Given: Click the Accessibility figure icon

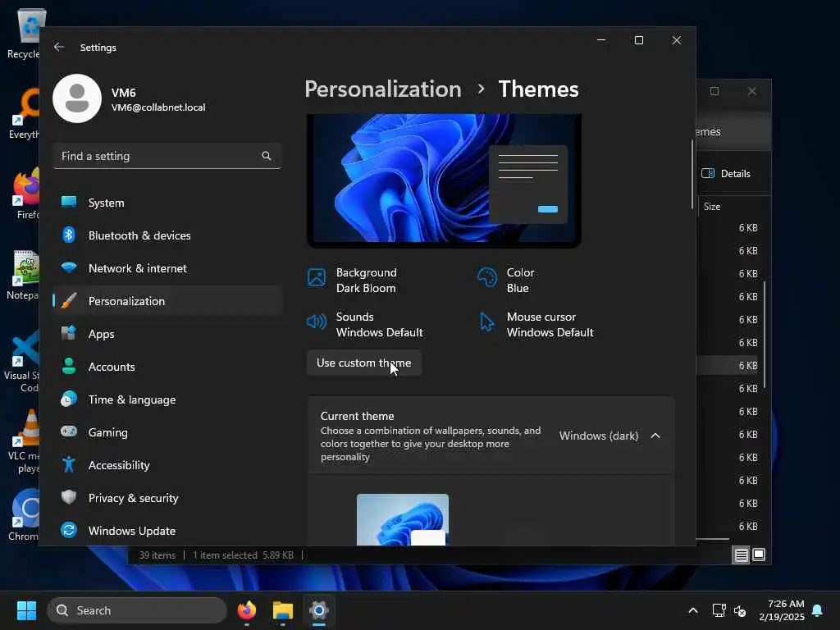Looking at the screenshot, I should 69,464.
